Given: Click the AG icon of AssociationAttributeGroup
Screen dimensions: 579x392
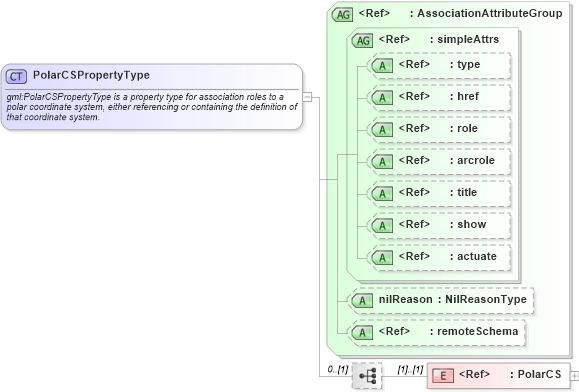Looking at the screenshot, I should point(343,15).
